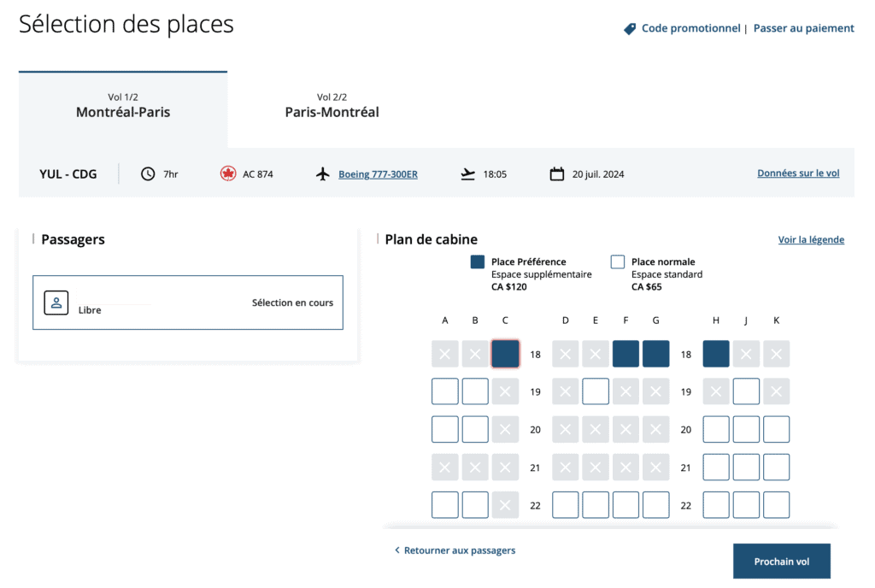Select Preference seat 18C
The width and height of the screenshot is (875, 588).
[505, 353]
